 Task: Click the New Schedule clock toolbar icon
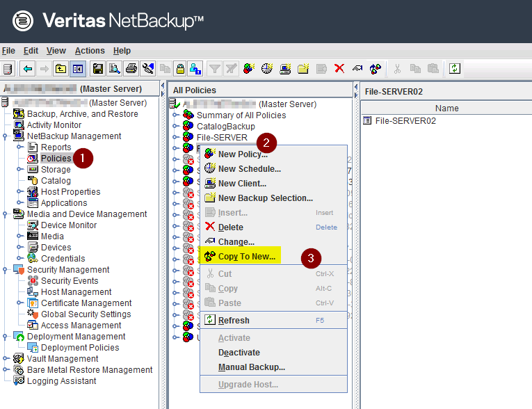[266, 68]
